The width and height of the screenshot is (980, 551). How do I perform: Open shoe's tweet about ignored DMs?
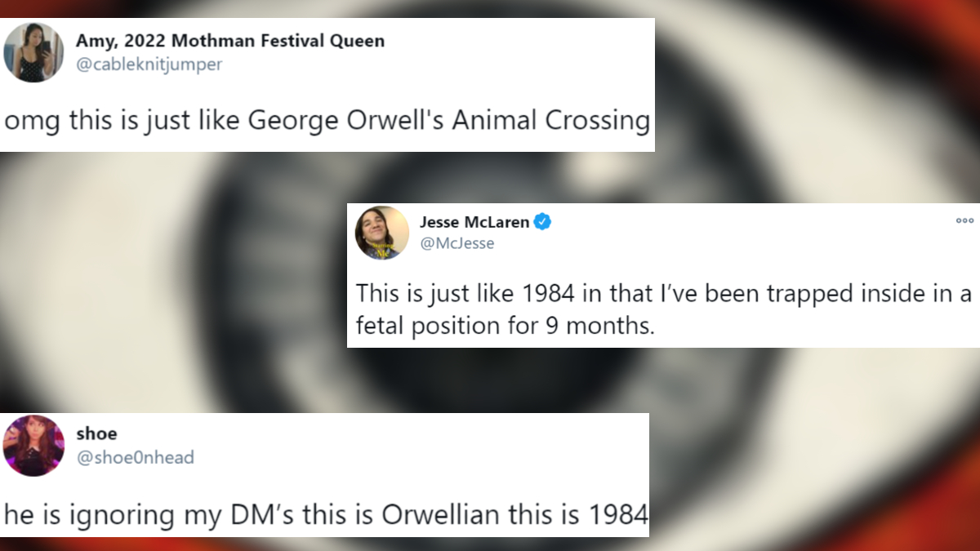(x=327, y=514)
